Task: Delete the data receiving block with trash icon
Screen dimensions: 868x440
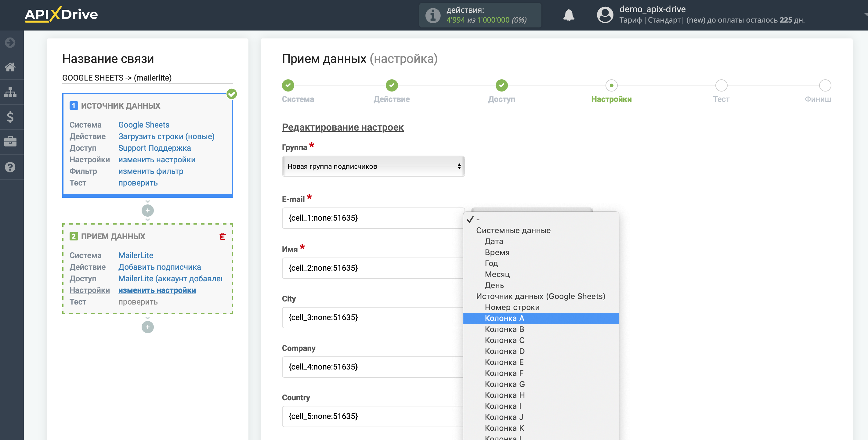Action: [x=222, y=236]
